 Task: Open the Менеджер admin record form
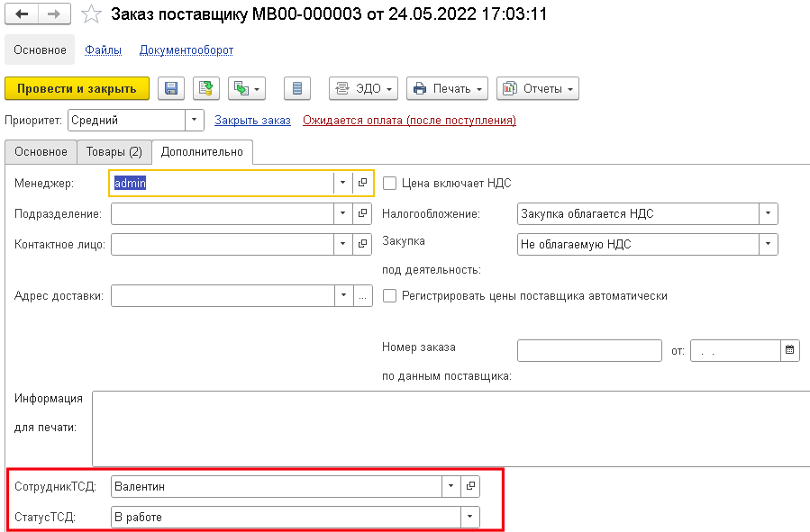point(362,183)
